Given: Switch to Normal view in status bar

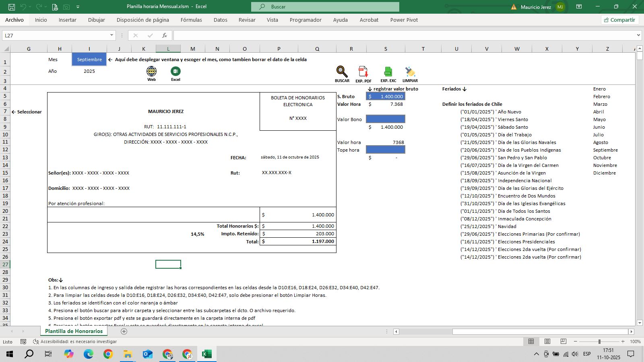Looking at the screenshot, I should click(531, 341).
